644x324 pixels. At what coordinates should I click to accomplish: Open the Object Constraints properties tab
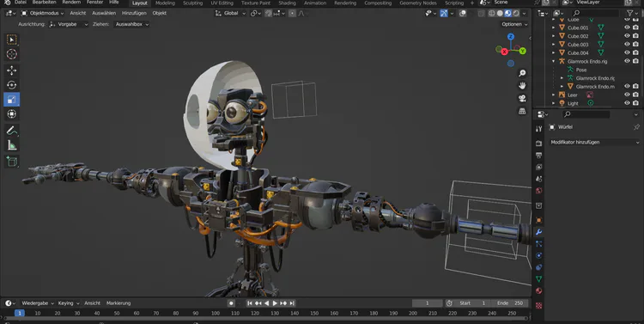tap(539, 267)
